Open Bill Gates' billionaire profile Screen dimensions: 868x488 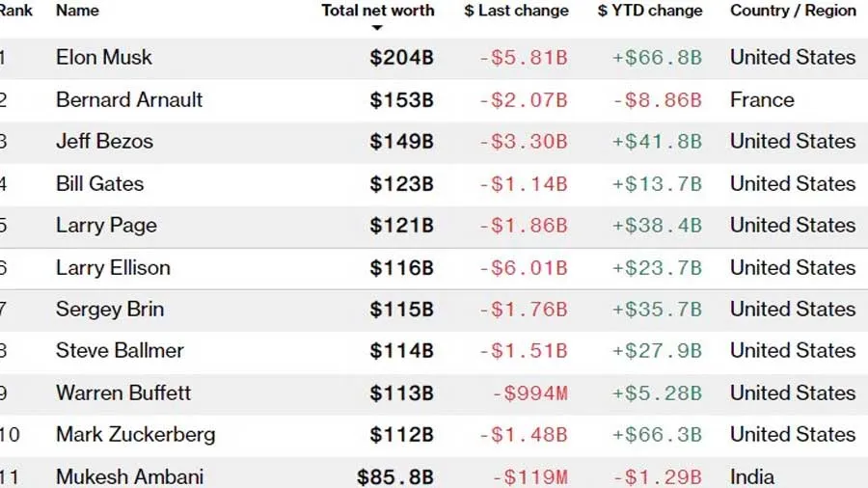pos(99,183)
